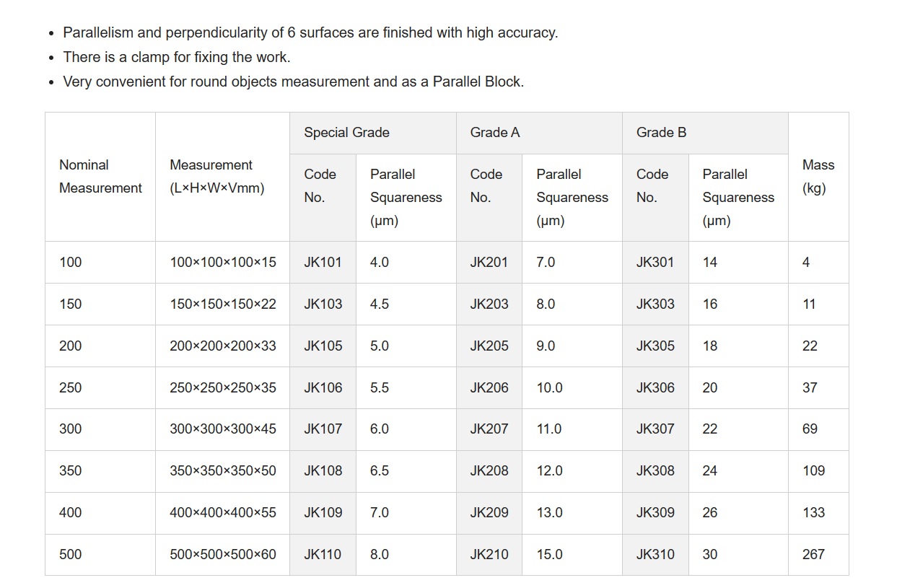The height and width of the screenshot is (588, 897).
Task: Click the JK101 code cell
Action: (x=323, y=262)
